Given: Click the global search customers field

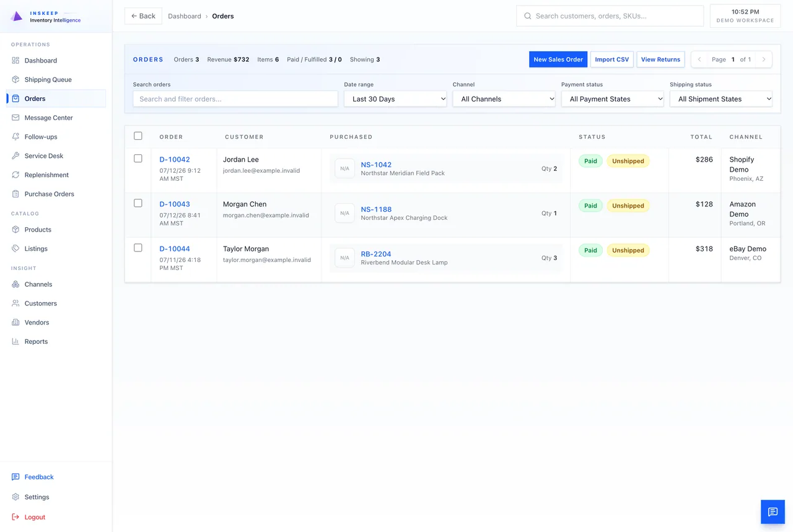Looking at the screenshot, I should point(610,16).
